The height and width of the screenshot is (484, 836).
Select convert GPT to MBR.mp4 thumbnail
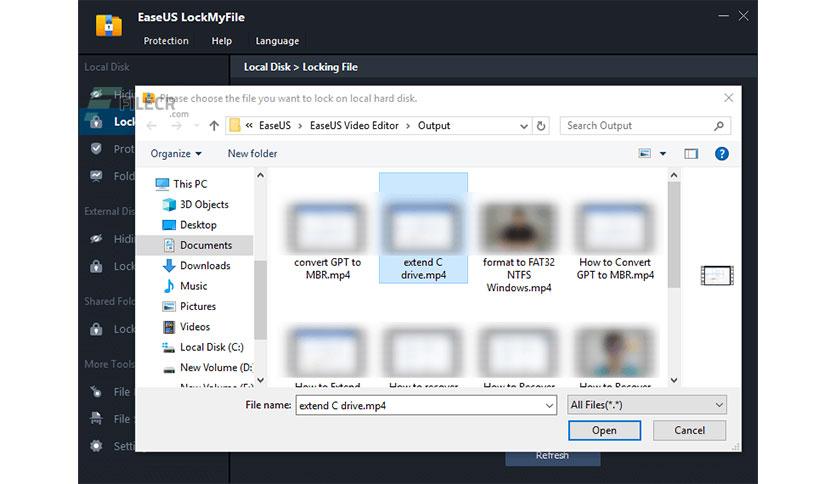[327, 228]
